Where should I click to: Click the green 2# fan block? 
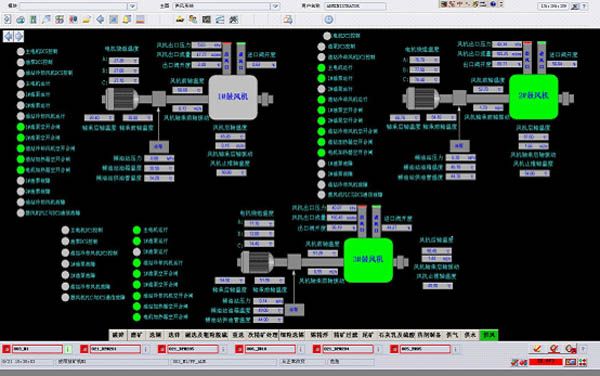click(x=533, y=96)
